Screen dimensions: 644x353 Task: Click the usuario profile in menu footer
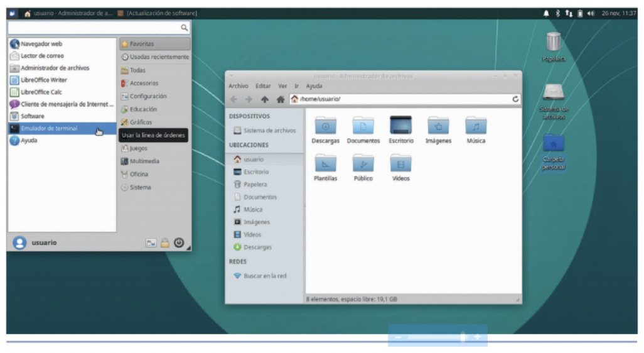click(35, 242)
